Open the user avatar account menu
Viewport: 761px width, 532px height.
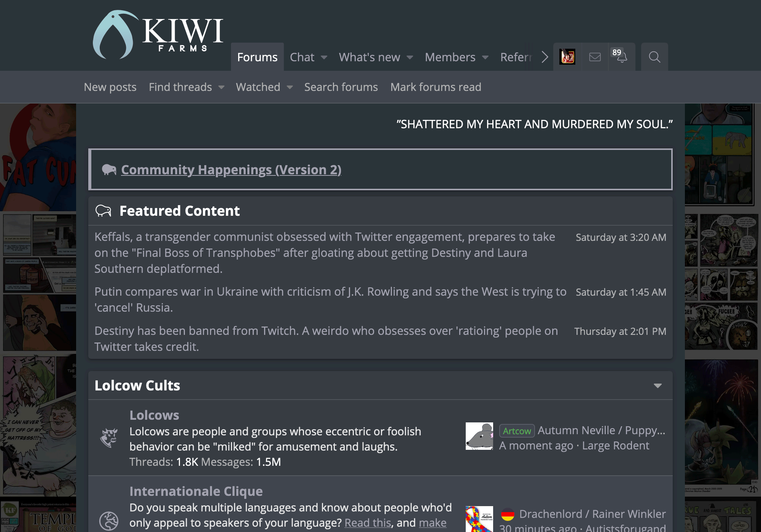click(567, 57)
